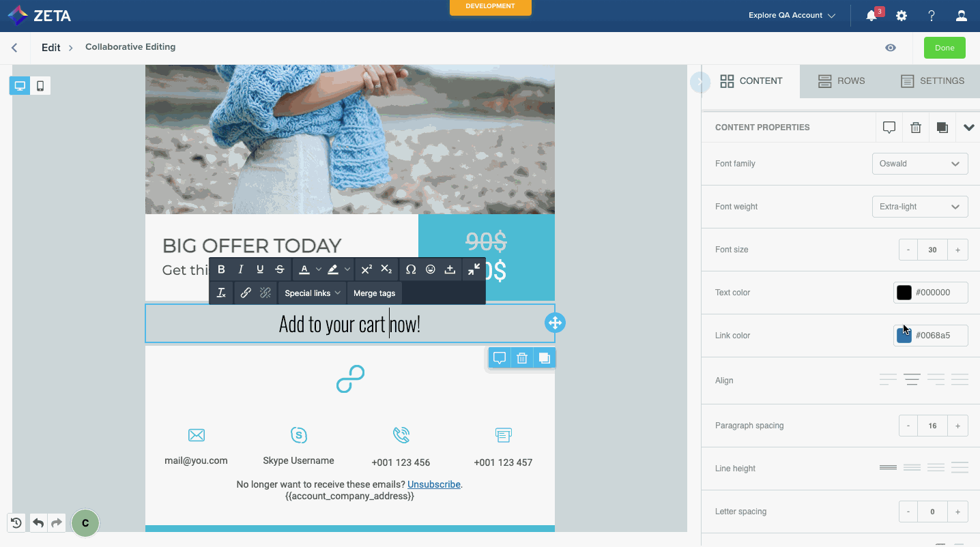Apply bold formatting in text toolbar

click(221, 269)
